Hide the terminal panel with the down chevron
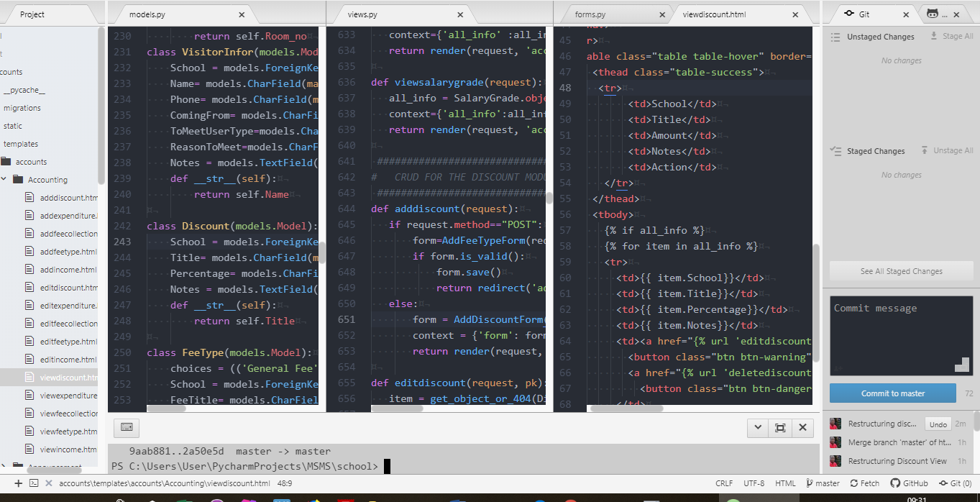 pyautogui.click(x=758, y=427)
